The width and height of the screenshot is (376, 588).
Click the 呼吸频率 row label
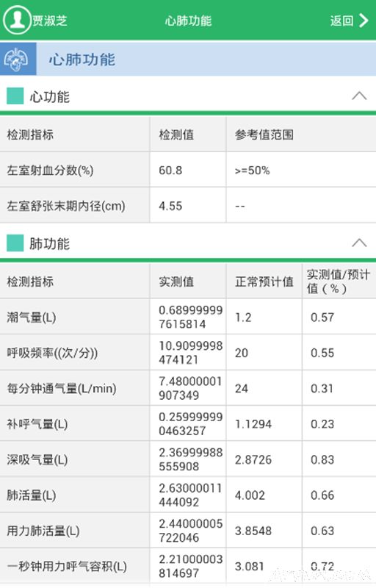point(52,353)
